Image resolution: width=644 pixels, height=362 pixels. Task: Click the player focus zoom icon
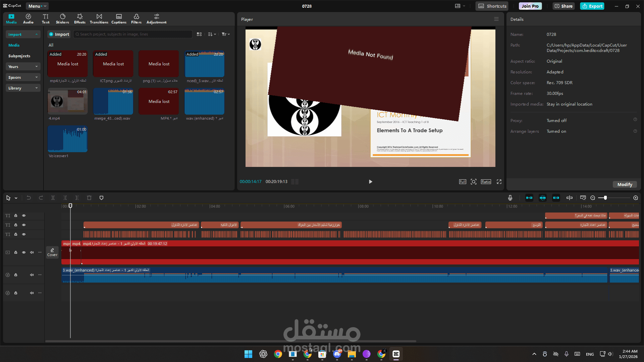pos(474,182)
